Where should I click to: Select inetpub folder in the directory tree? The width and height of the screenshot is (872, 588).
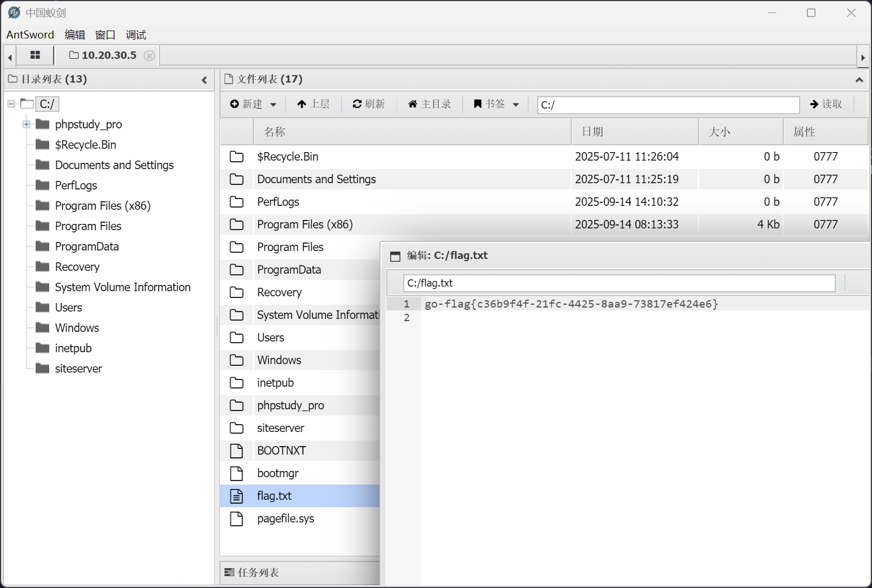(x=73, y=348)
